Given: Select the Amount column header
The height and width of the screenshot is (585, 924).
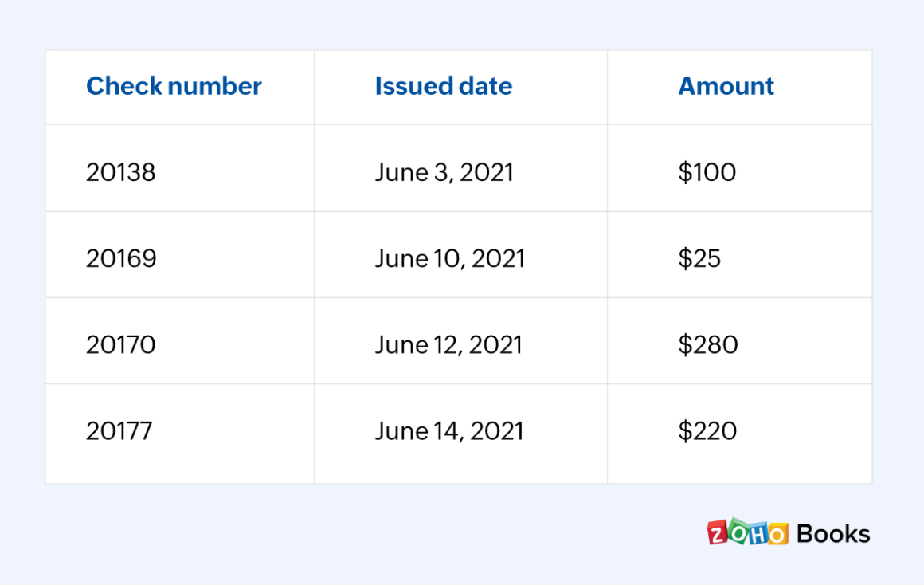Looking at the screenshot, I should (726, 86).
